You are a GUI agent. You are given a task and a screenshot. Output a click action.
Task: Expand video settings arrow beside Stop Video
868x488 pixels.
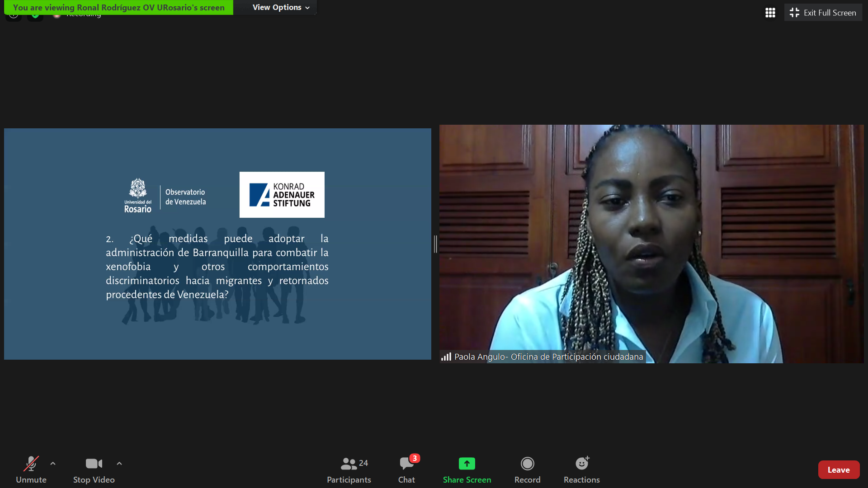(119, 464)
